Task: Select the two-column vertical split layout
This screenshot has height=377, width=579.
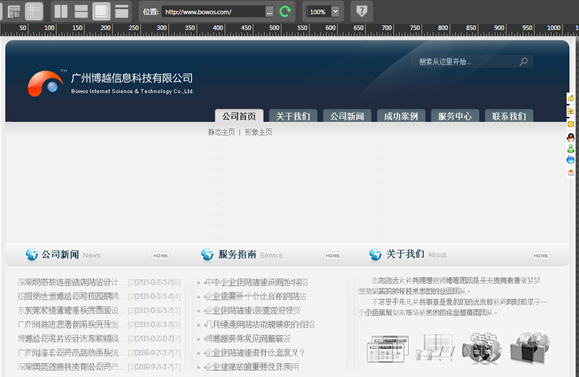Action: pos(61,11)
